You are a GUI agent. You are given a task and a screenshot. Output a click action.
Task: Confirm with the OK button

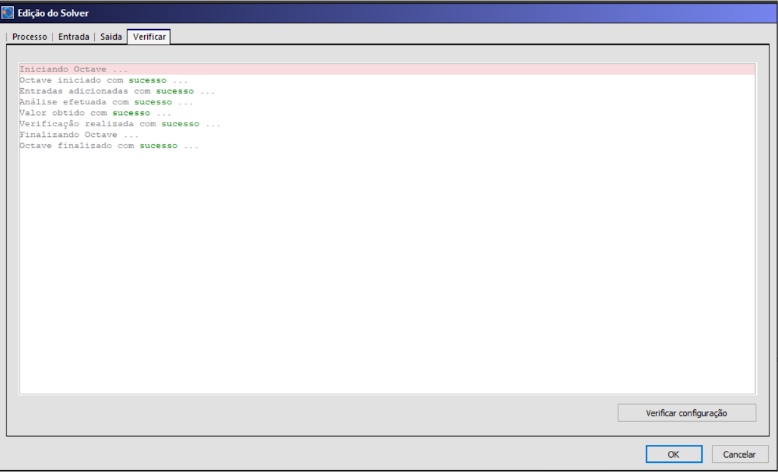coord(673,454)
